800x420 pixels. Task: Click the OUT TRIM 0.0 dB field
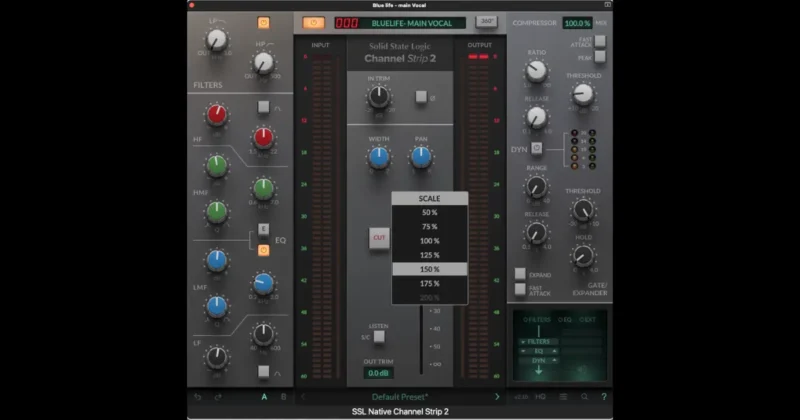(379, 373)
